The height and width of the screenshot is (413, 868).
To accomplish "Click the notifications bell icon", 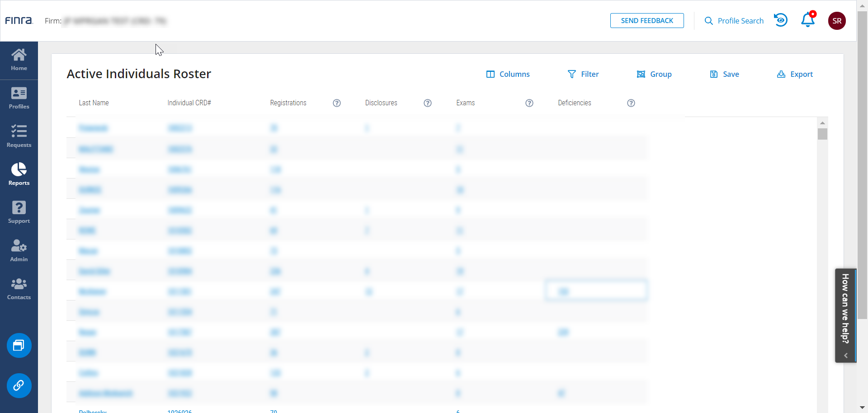I will [x=808, y=20].
